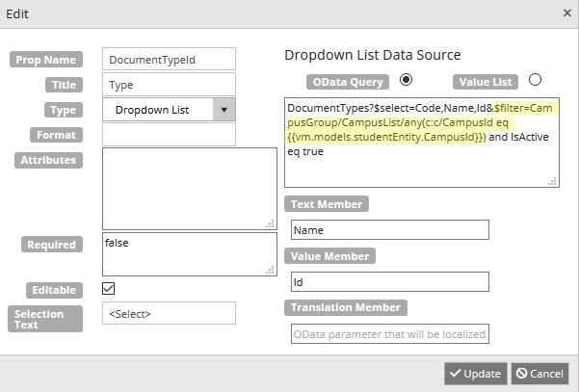Click the Required label

(52, 245)
